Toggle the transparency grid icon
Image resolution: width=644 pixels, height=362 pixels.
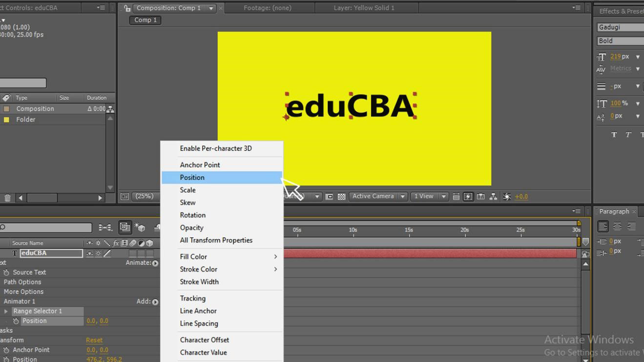342,197
